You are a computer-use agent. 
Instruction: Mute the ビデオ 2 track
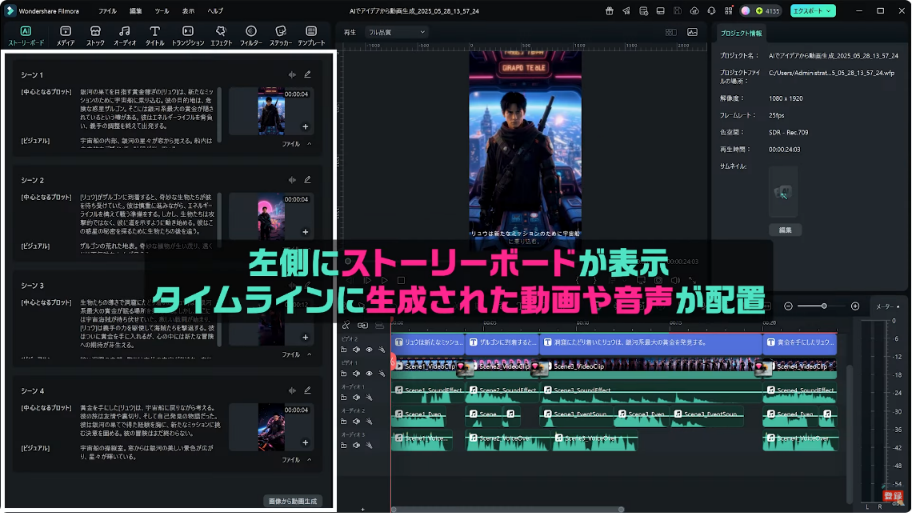(357, 350)
